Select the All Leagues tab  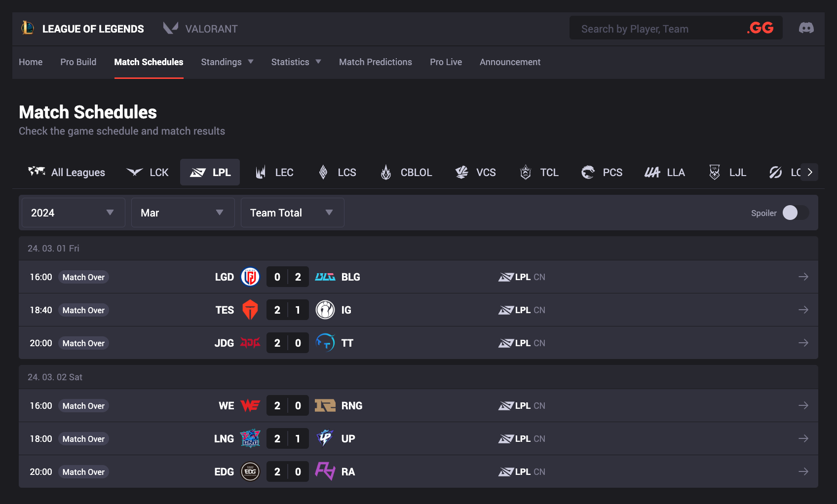[67, 172]
